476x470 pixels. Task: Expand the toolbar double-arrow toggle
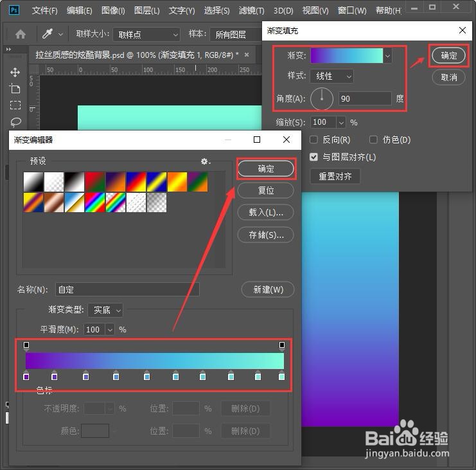click(x=8, y=49)
